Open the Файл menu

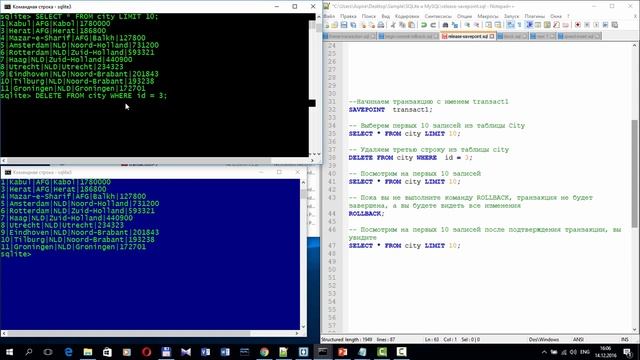click(x=329, y=16)
